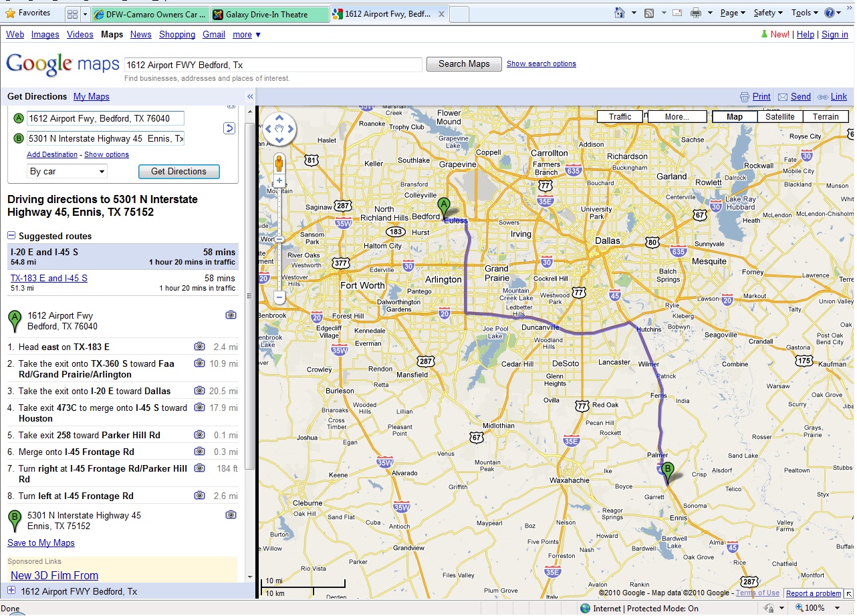Click destination marker B on the map
857x616 pixels.
667,473
